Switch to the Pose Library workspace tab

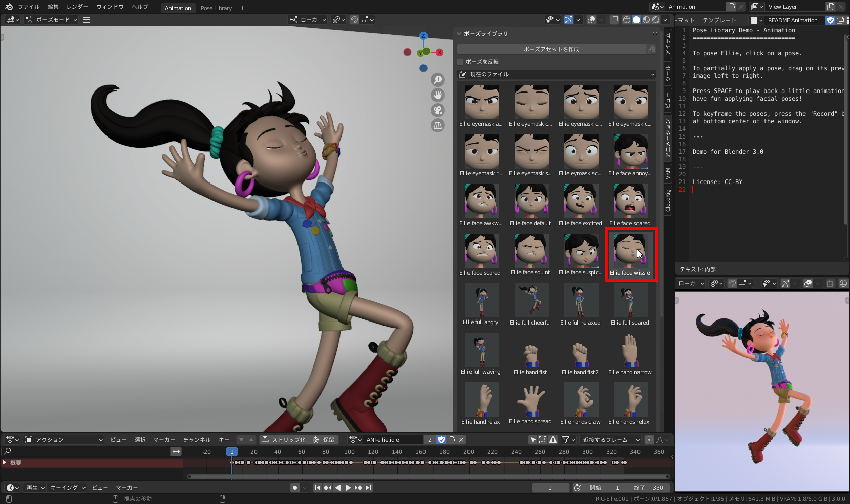(216, 8)
